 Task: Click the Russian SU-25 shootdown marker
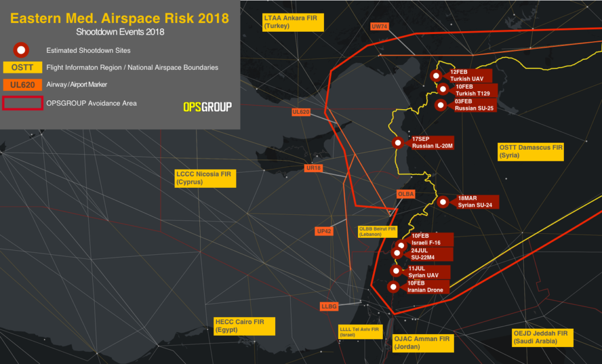(440, 105)
